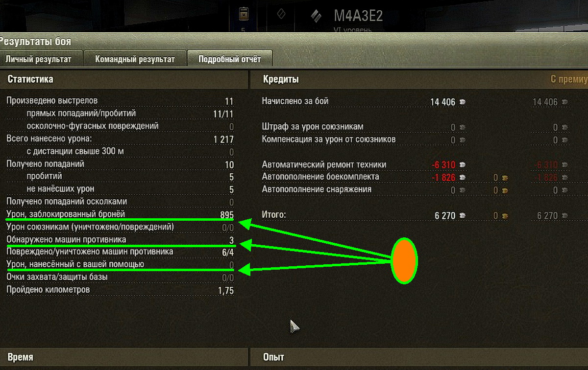
Task: Click gold coin icon in Автопополнение боекомплекта row
Action: click(x=505, y=177)
